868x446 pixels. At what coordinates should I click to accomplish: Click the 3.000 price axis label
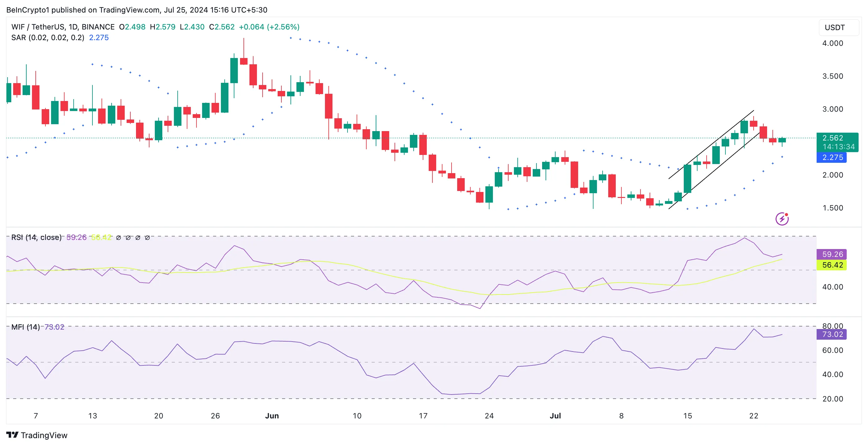(833, 109)
